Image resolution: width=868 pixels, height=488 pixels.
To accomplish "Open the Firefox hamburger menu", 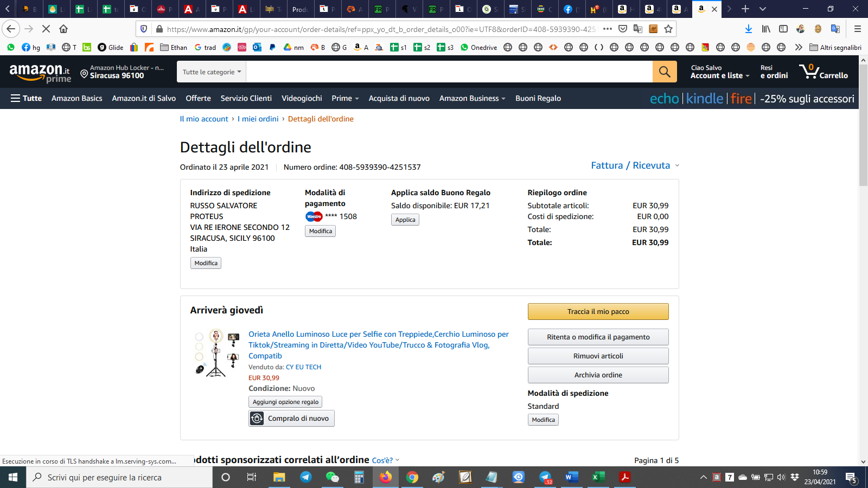I will click(857, 29).
